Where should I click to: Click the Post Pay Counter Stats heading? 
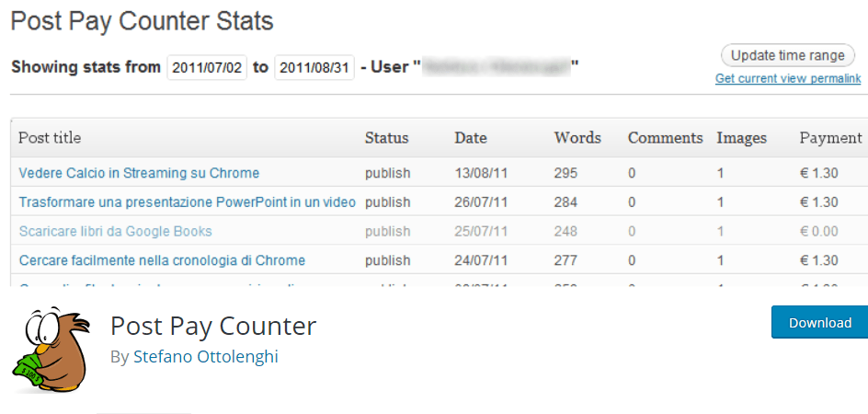143,21
